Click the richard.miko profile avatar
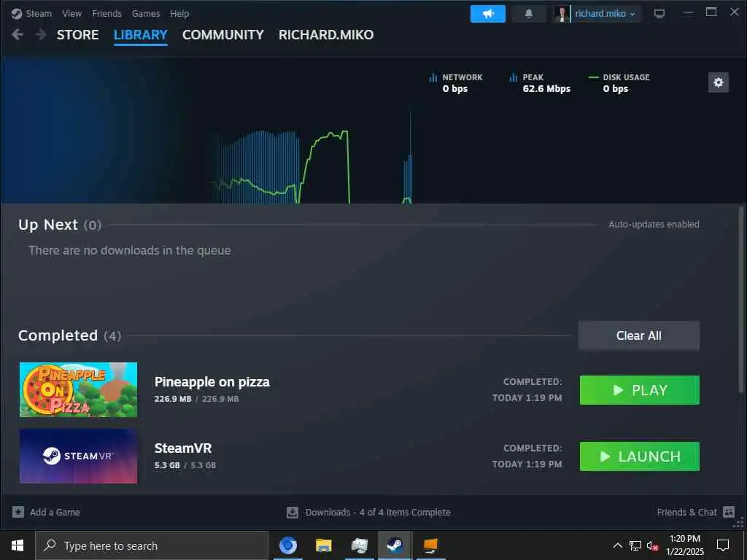Screen dimensions: 747x560 point(562,14)
